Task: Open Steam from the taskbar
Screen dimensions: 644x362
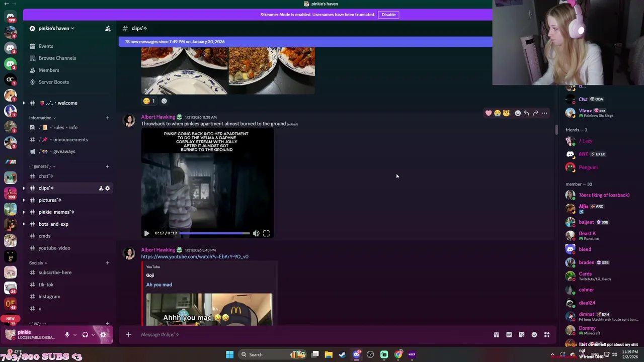Action: (342, 355)
